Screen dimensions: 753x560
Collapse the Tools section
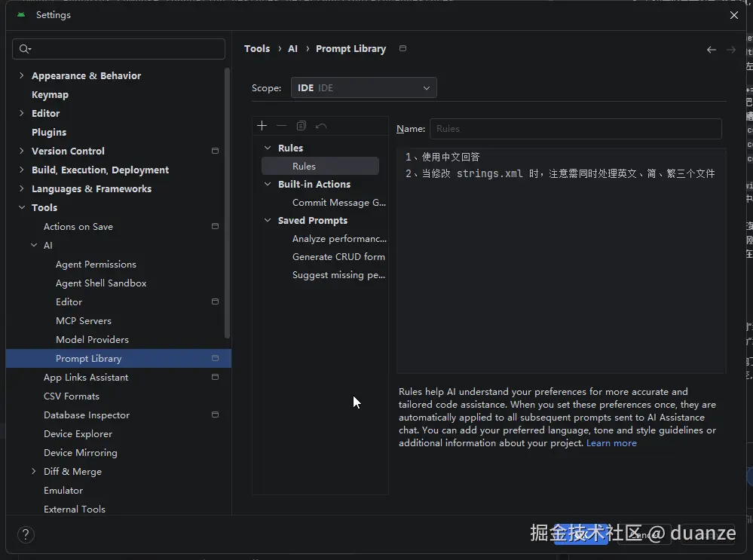[x=22, y=207]
